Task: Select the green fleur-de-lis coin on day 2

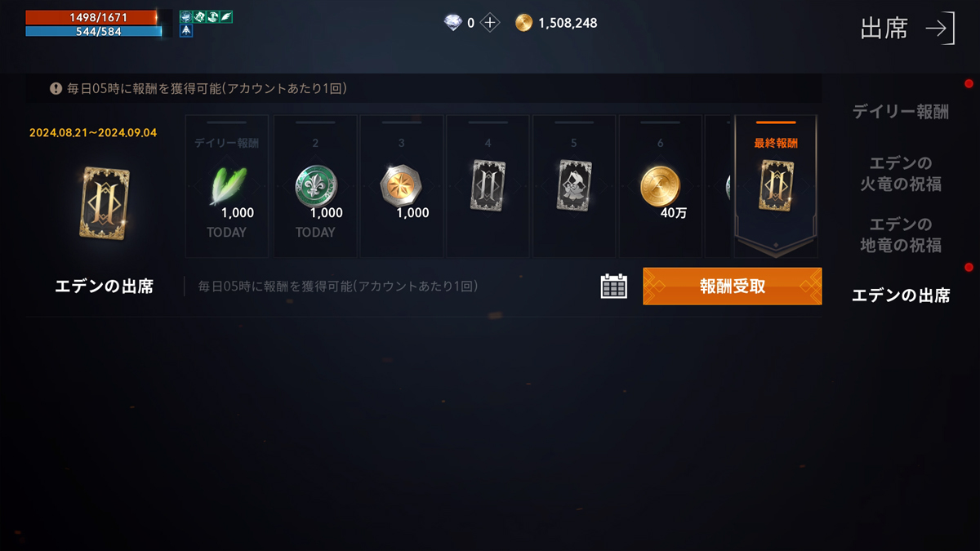Action: tap(315, 185)
